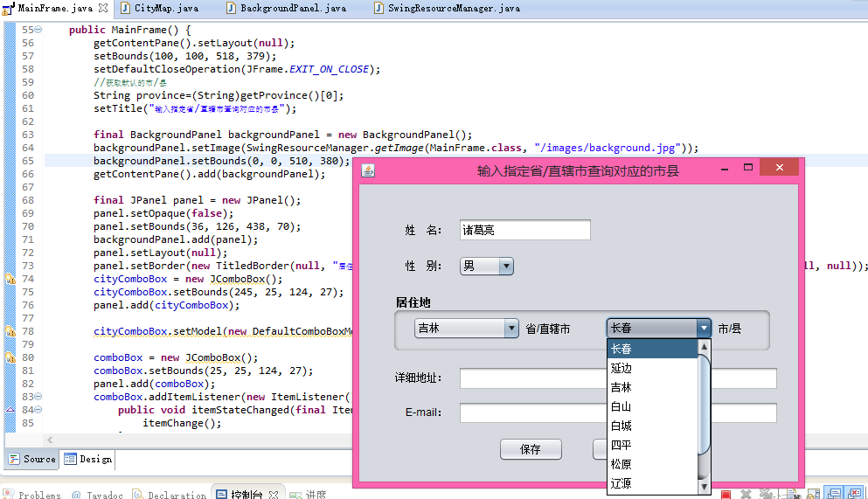Screen dimensions: 868x499
Task: Click the MainFrame.java tab's class icon
Action: (x=8, y=8)
